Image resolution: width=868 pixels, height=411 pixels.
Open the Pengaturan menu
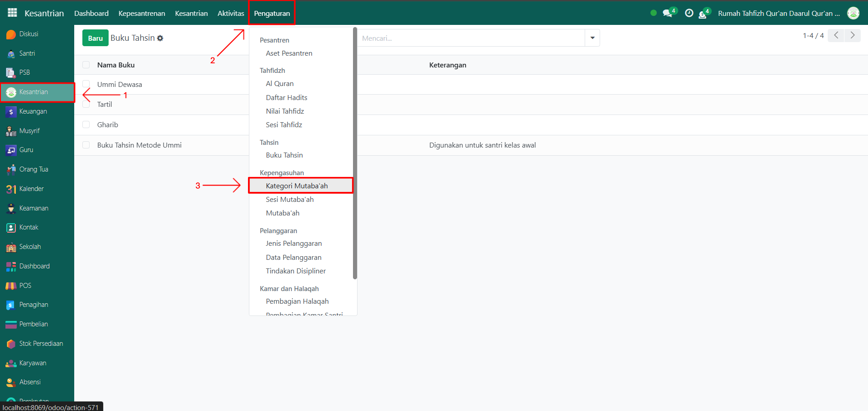[272, 13]
